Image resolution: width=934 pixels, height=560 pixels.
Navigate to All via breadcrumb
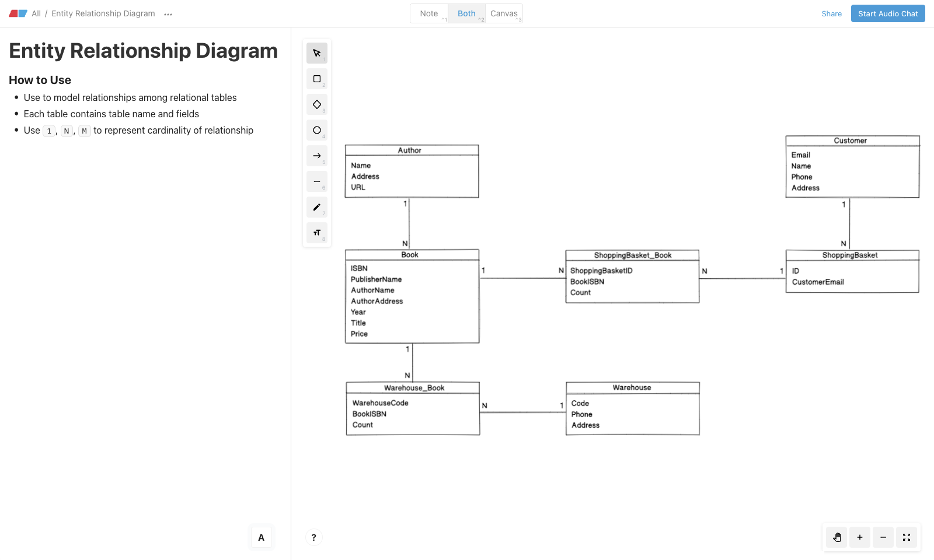click(36, 13)
